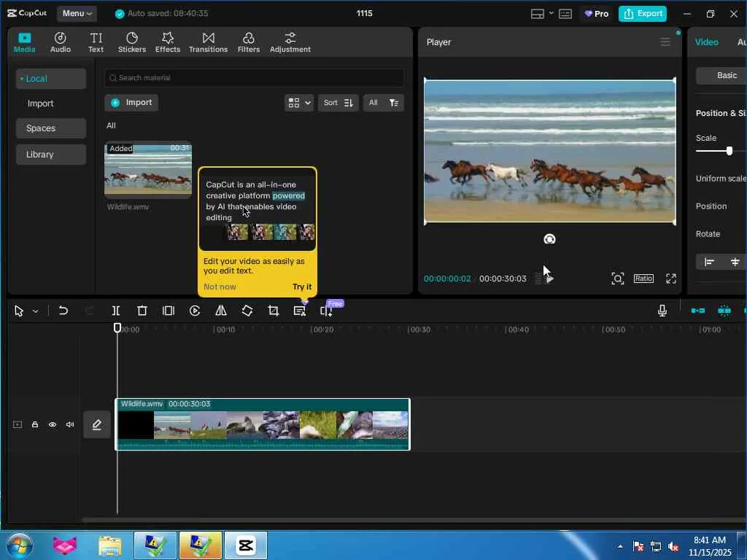The image size is (747, 560).
Task: Toggle visibility eye icon on video track
Action: (53, 424)
